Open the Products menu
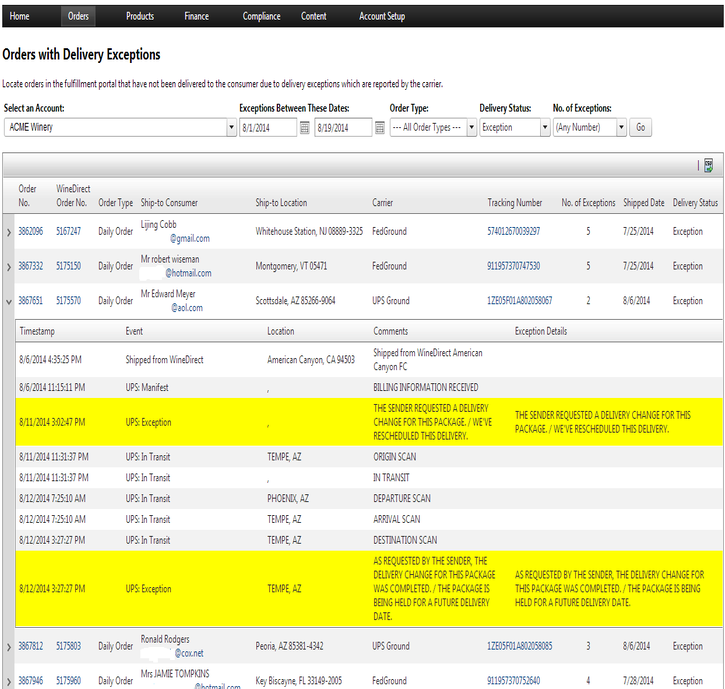 point(140,16)
